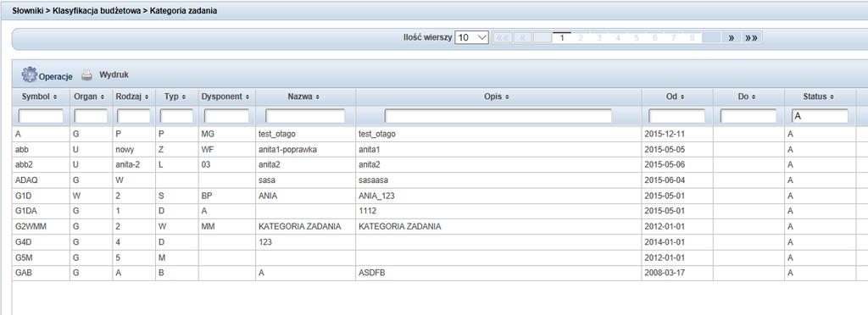Image resolution: width=868 pixels, height=315 pixels.
Task: Select page 5 in paginator
Action: click(637, 37)
